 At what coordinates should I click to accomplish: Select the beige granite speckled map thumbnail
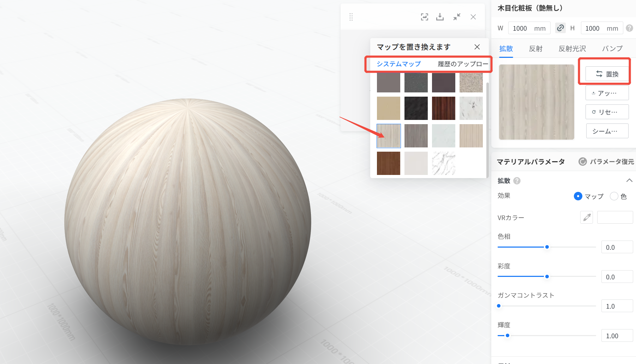471,83
